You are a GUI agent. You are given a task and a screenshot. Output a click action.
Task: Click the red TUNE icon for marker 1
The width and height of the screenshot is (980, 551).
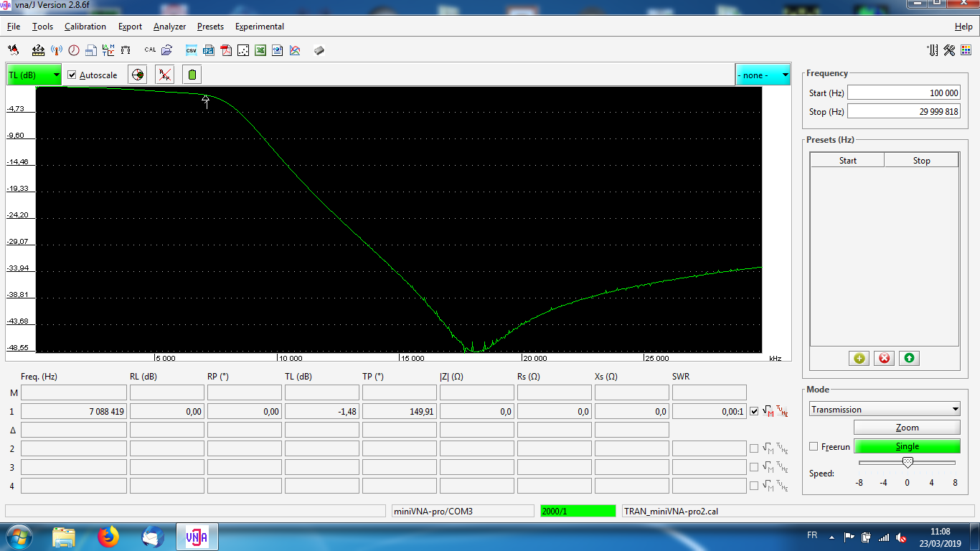pyautogui.click(x=782, y=412)
